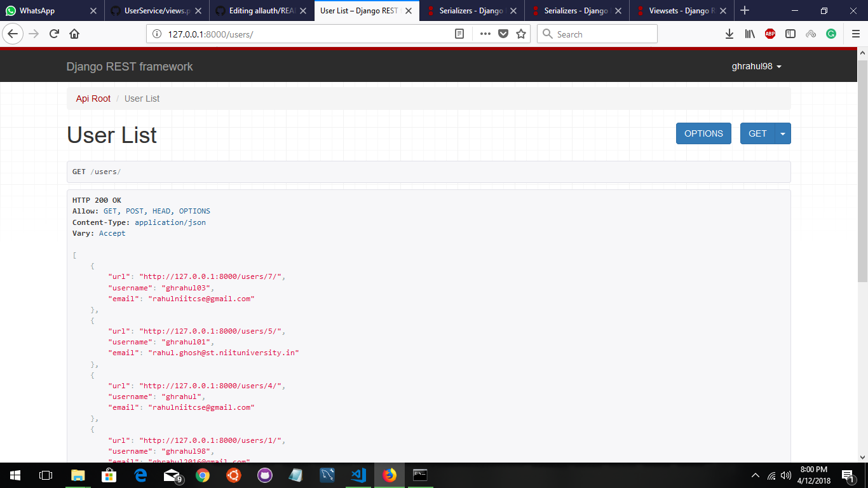Viewport: 868px width, 488px height.
Task: Toggle the browser sidebar
Action: click(x=790, y=34)
